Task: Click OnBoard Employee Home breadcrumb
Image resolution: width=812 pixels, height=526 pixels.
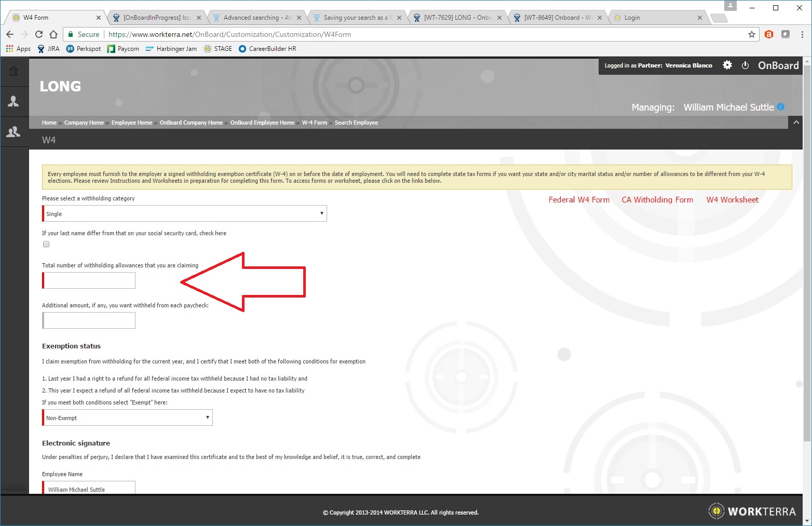Action: pos(262,123)
